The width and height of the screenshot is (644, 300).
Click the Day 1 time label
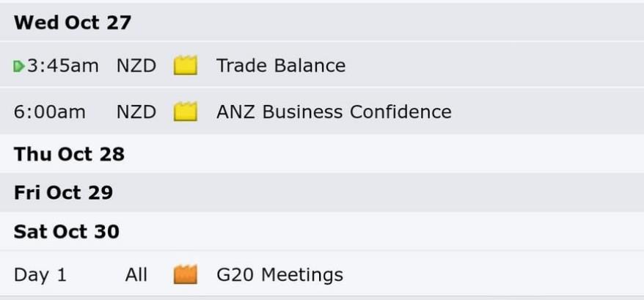pyautogui.click(x=40, y=275)
